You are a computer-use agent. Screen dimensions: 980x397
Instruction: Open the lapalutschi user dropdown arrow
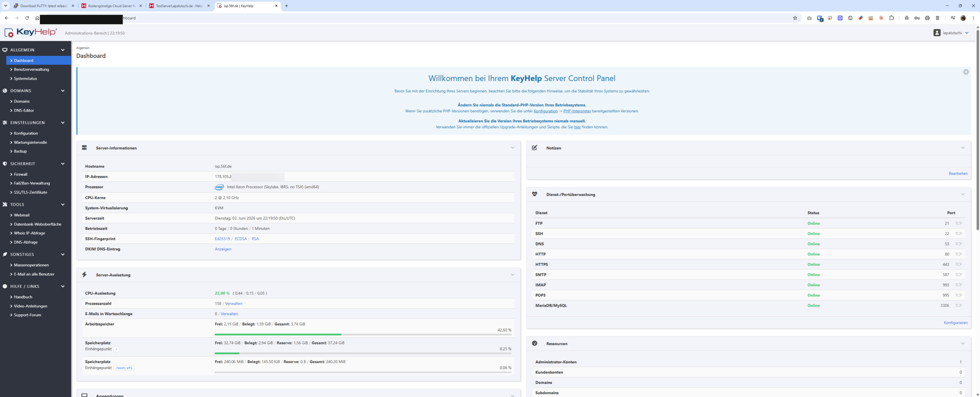(x=967, y=33)
